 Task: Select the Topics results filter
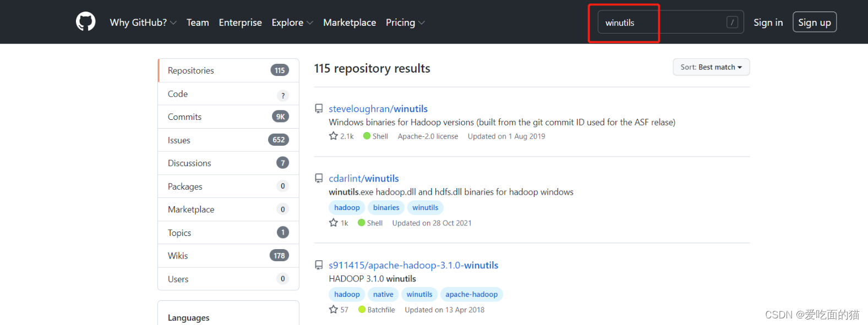(228, 233)
